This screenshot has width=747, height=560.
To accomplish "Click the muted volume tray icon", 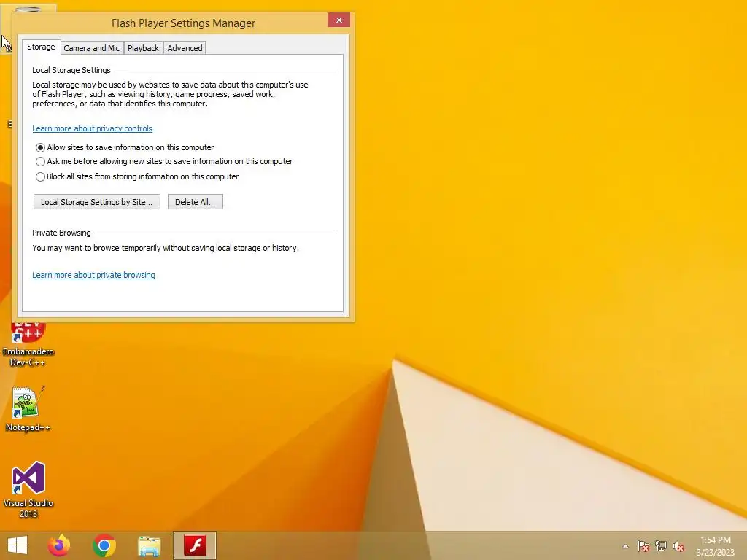I will click(678, 546).
